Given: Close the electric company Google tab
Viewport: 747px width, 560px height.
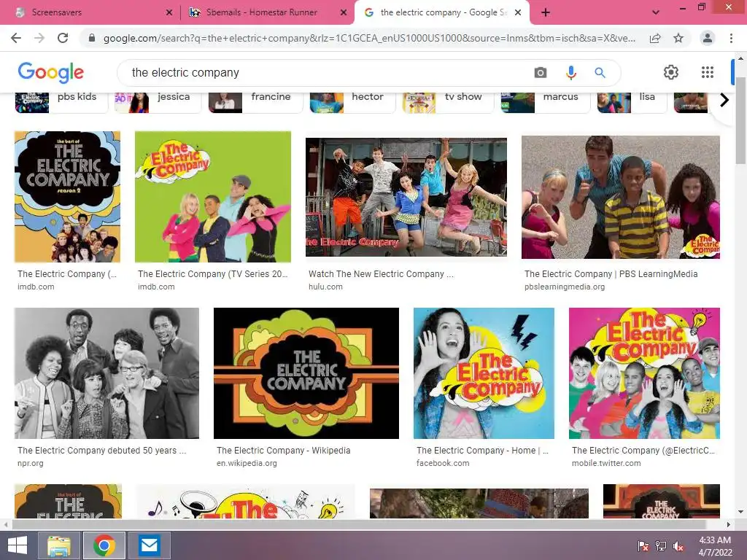Looking at the screenshot, I should coord(518,12).
